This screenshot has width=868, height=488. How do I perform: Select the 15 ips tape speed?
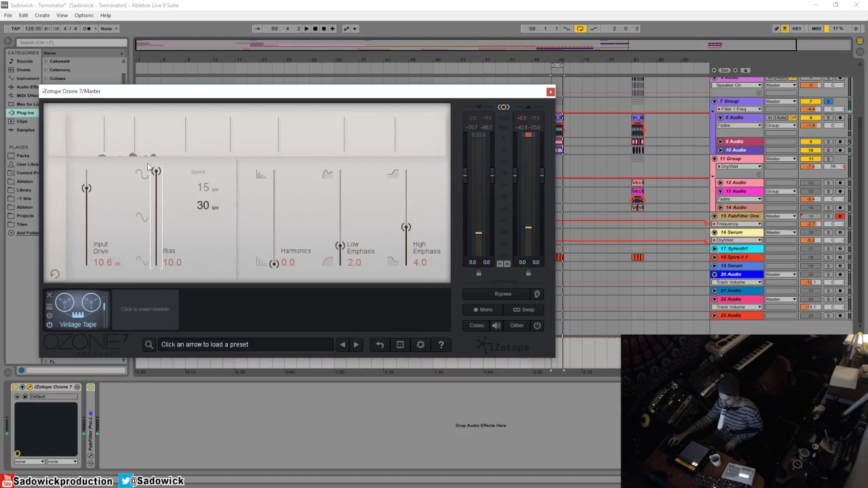208,188
